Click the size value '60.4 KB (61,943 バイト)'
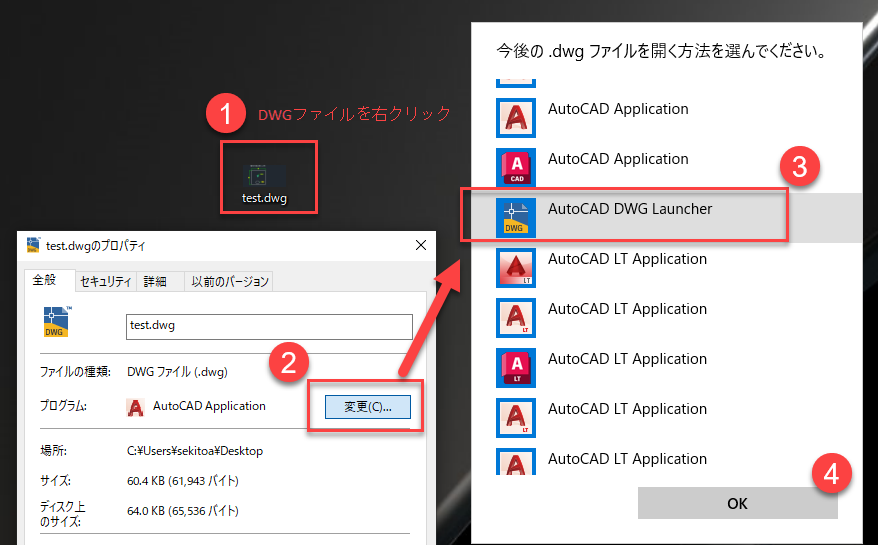878x545 pixels. [183, 481]
